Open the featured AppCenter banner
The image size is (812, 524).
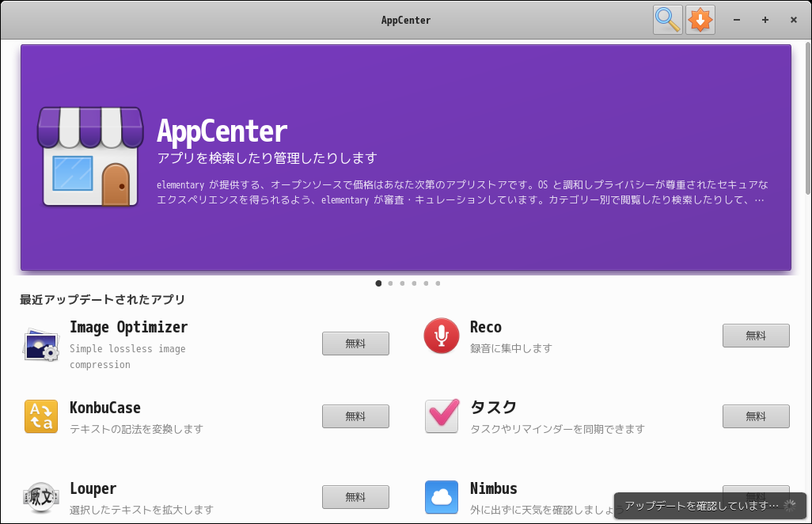tap(404, 157)
